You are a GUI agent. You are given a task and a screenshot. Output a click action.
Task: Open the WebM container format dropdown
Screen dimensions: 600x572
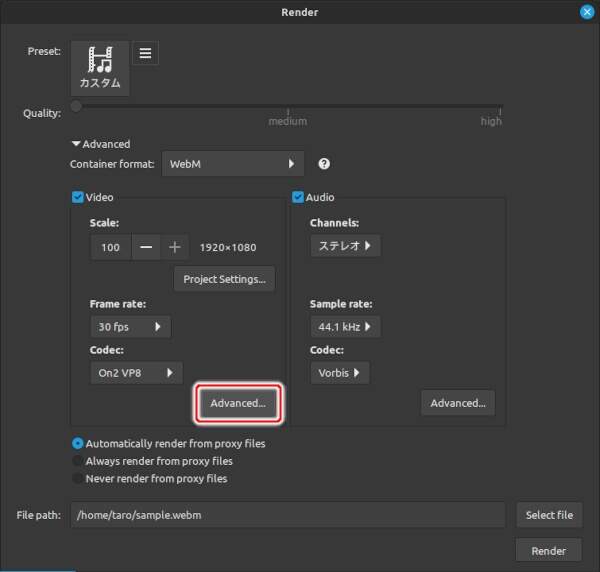pos(233,164)
